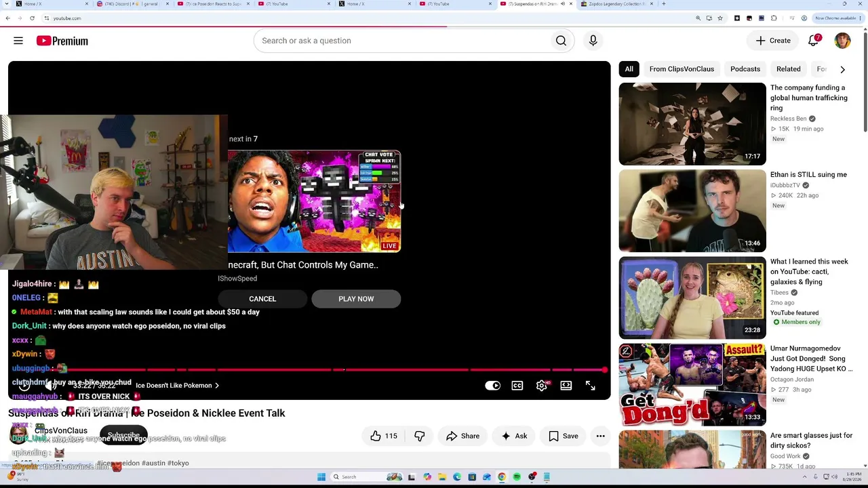This screenshot has height=488, width=868.
Task: Open ClipsVonClaus channel avatar
Action: (x=19, y=434)
